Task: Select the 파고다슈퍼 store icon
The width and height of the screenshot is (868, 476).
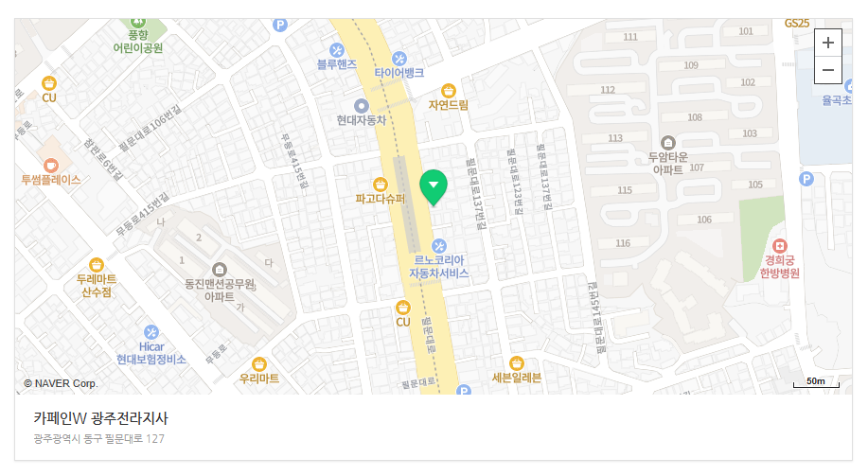Action: [x=380, y=185]
